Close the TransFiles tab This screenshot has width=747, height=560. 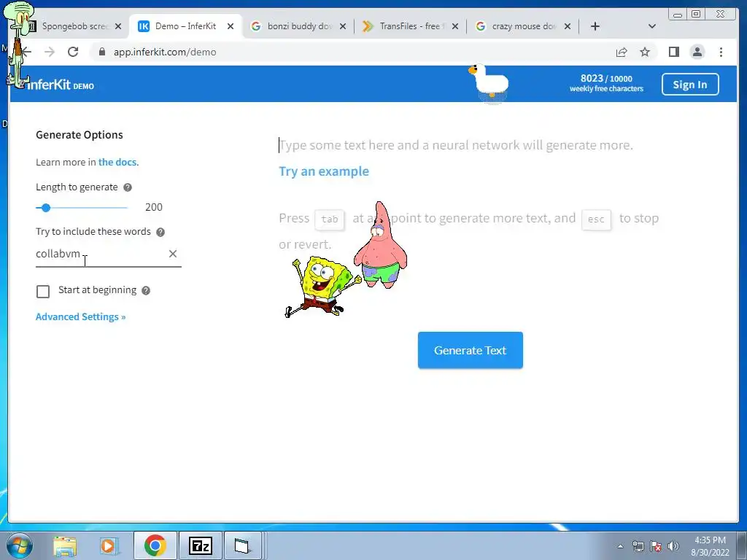[455, 26]
